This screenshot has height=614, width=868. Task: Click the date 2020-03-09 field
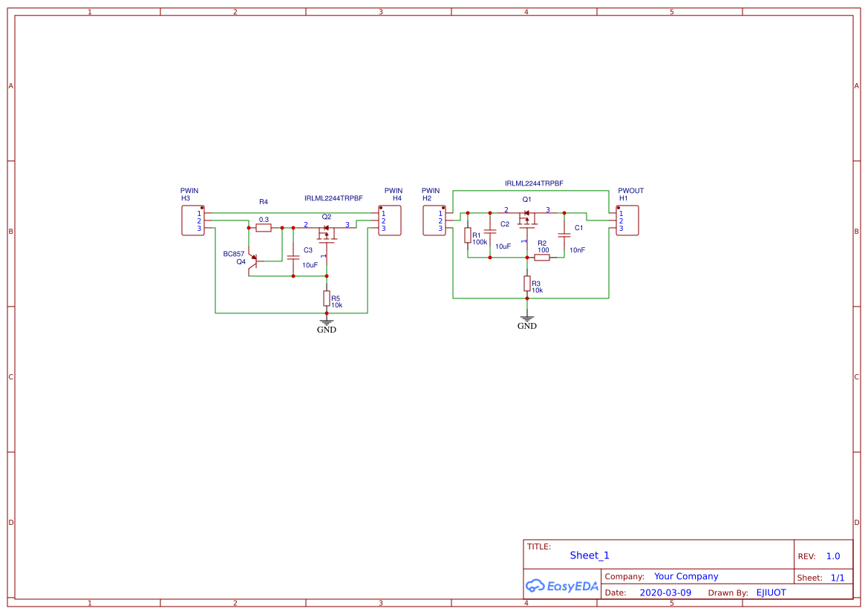pyautogui.click(x=666, y=592)
